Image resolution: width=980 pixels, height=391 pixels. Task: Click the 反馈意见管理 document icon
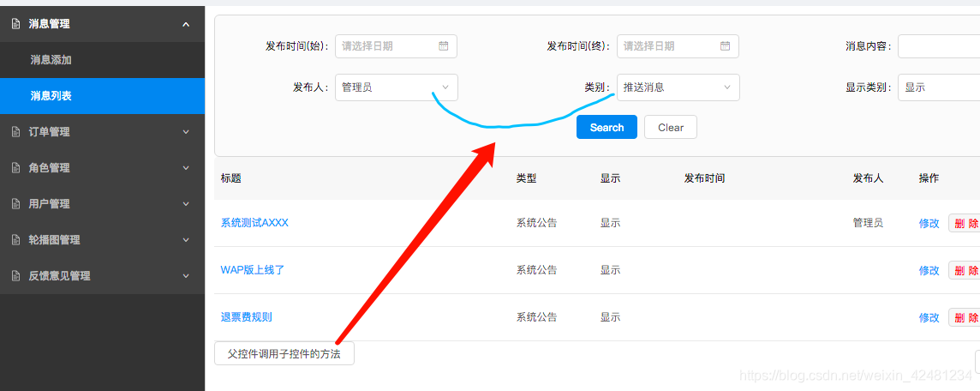click(x=16, y=276)
